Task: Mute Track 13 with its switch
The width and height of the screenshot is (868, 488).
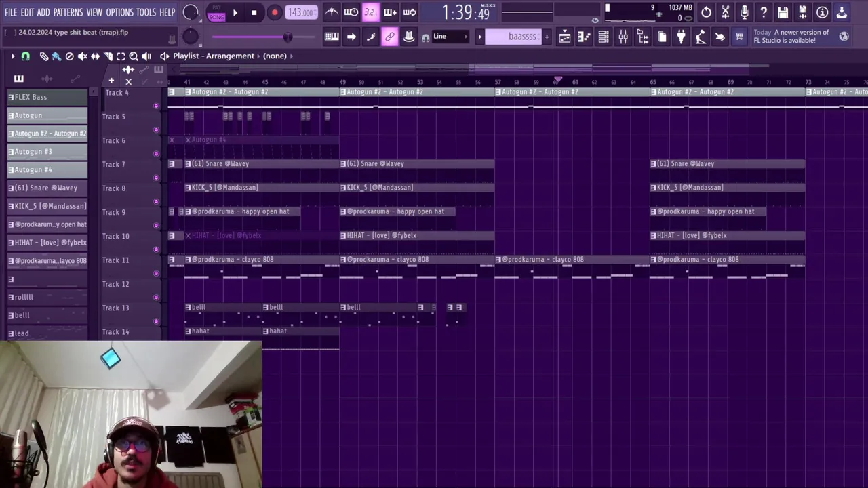Action: [x=157, y=321]
